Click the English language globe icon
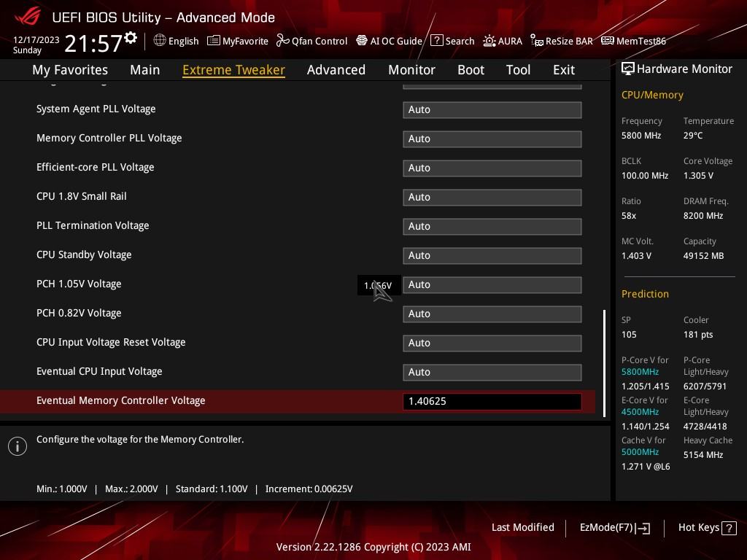Screen dimensions: 747x560 click(x=160, y=41)
